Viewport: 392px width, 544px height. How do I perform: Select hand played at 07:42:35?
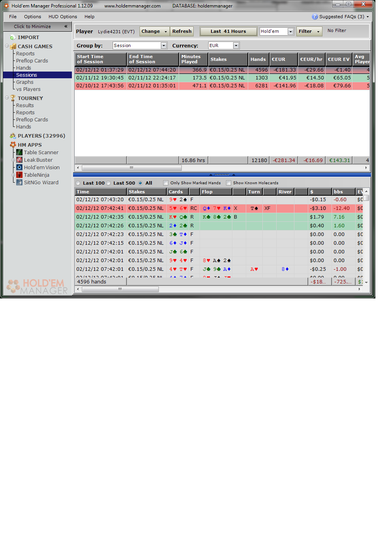219,217
